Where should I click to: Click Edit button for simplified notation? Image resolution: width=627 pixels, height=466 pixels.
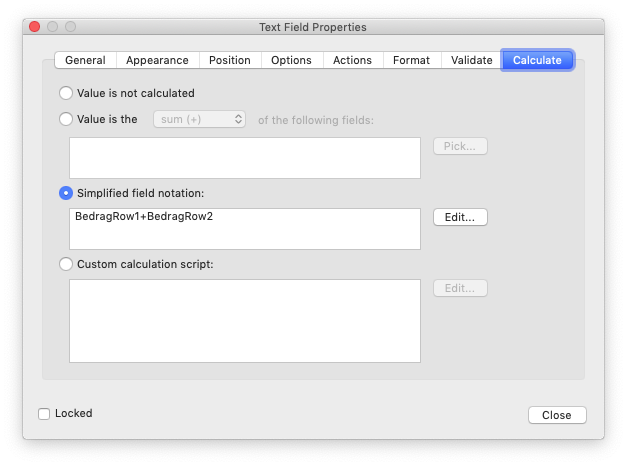460,217
